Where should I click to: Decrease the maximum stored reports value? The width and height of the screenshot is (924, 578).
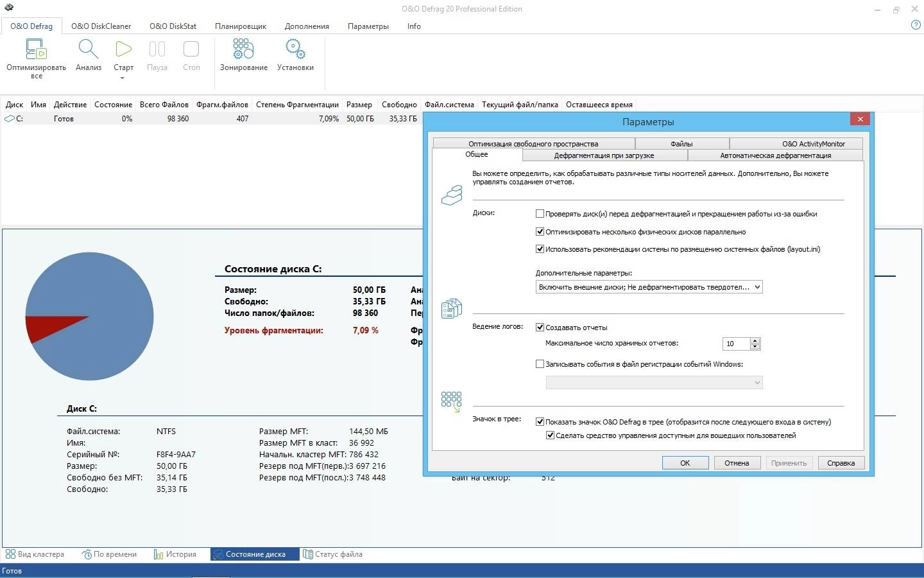coord(755,347)
